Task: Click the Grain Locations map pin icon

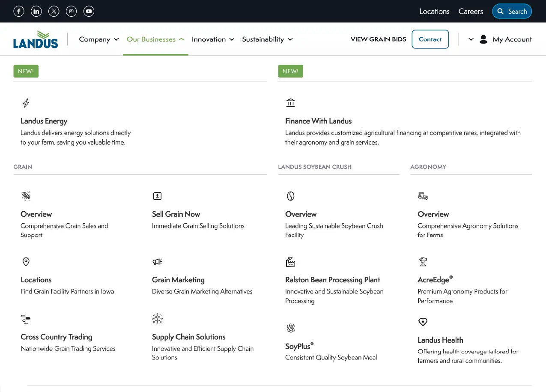Action: coord(26,262)
